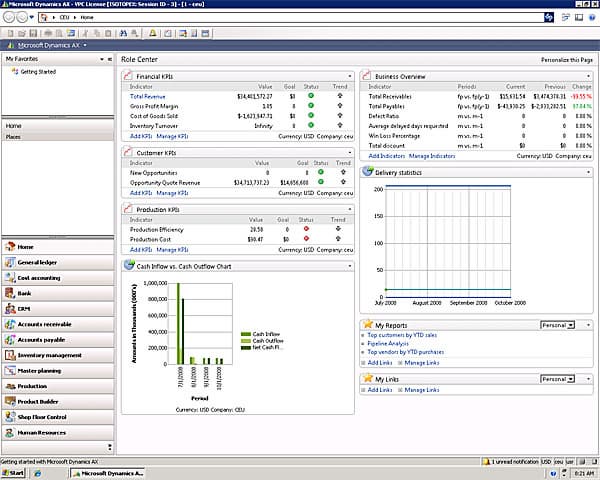Click the 1 unread notification status item
The width and height of the screenshot is (600, 480).
click(511, 462)
